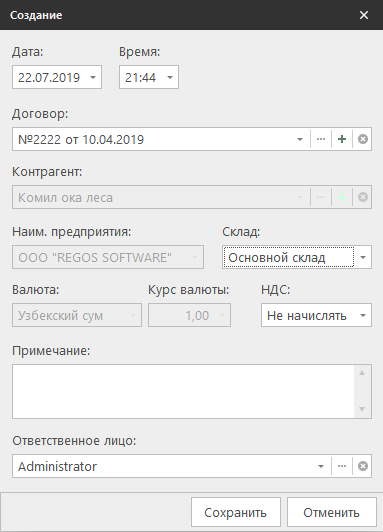Click inside the Примечание text area
The width and height of the screenshot is (383, 532).
tap(183, 392)
